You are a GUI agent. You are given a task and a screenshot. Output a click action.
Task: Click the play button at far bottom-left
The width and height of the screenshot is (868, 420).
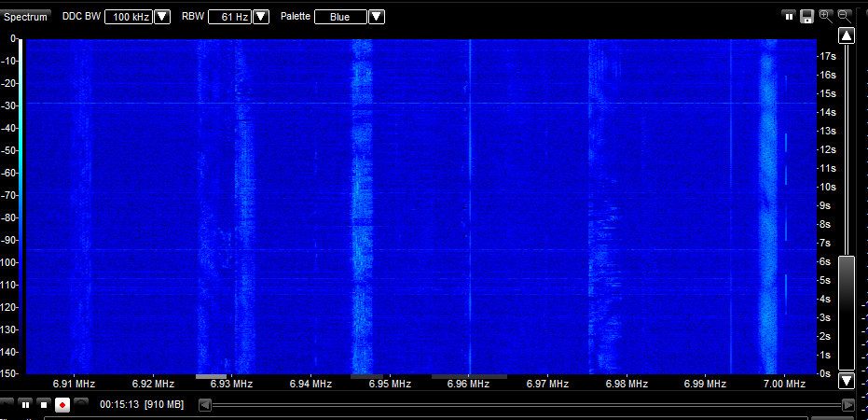[x=6, y=404]
